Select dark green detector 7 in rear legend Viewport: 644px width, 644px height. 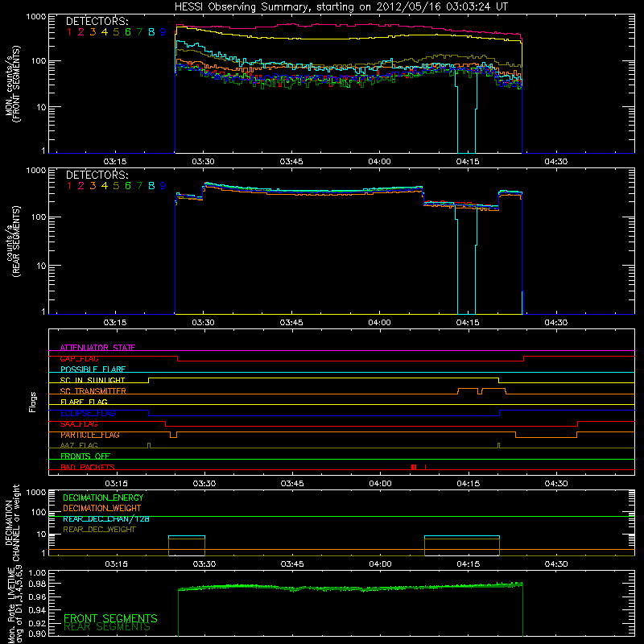139,186
